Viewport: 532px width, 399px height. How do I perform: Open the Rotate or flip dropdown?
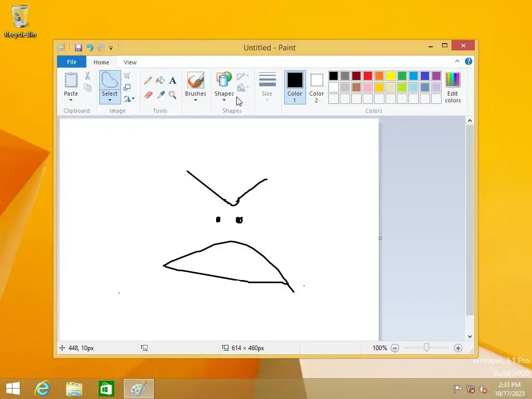(129, 99)
